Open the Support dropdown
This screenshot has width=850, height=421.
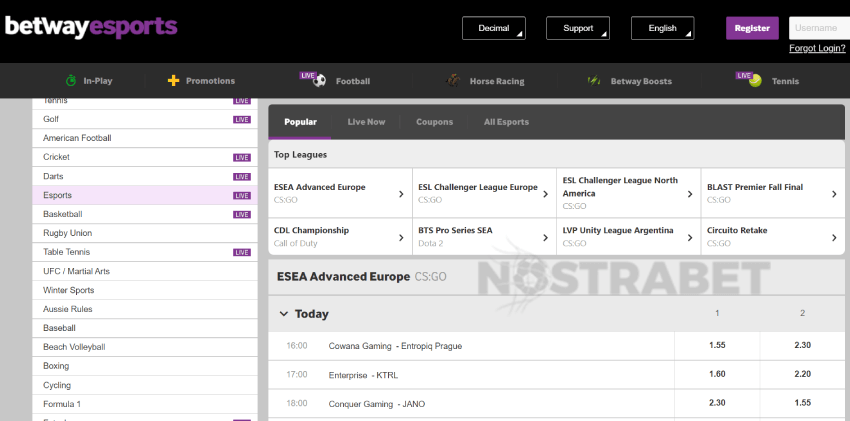(578, 28)
